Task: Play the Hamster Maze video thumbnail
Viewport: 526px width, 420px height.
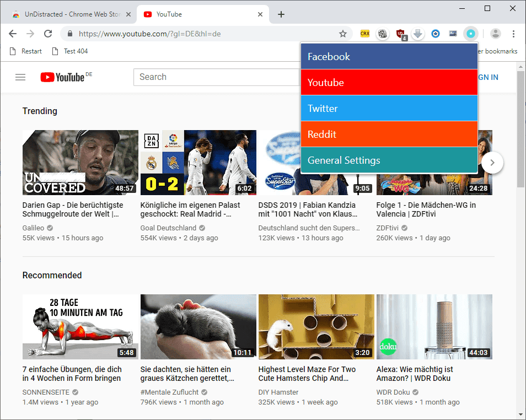Action: 316,327
